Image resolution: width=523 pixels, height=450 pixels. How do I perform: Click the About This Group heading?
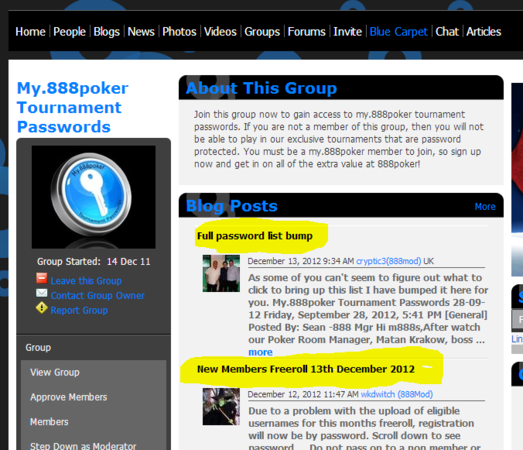(261, 88)
